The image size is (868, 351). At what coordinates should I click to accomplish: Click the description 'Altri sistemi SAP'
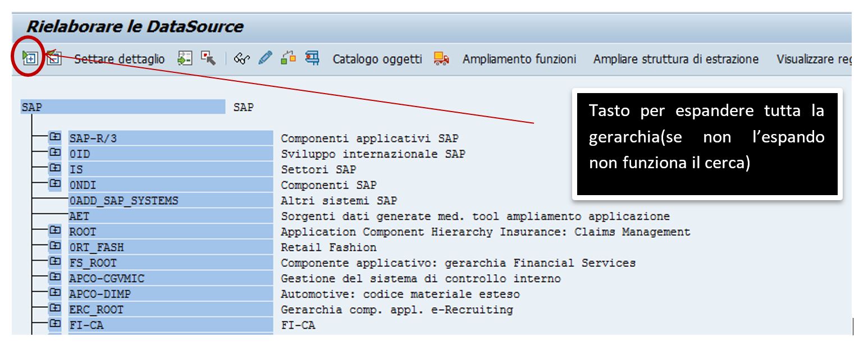[339, 201]
